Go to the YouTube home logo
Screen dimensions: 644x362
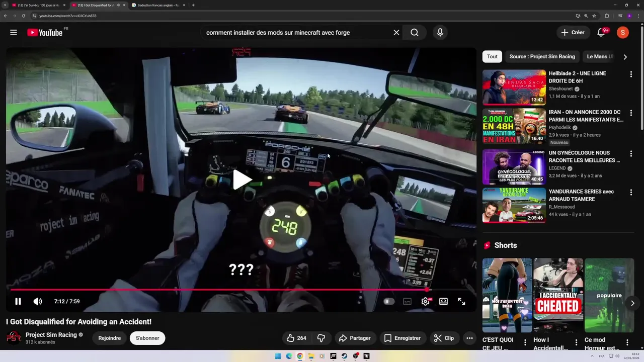point(45,33)
